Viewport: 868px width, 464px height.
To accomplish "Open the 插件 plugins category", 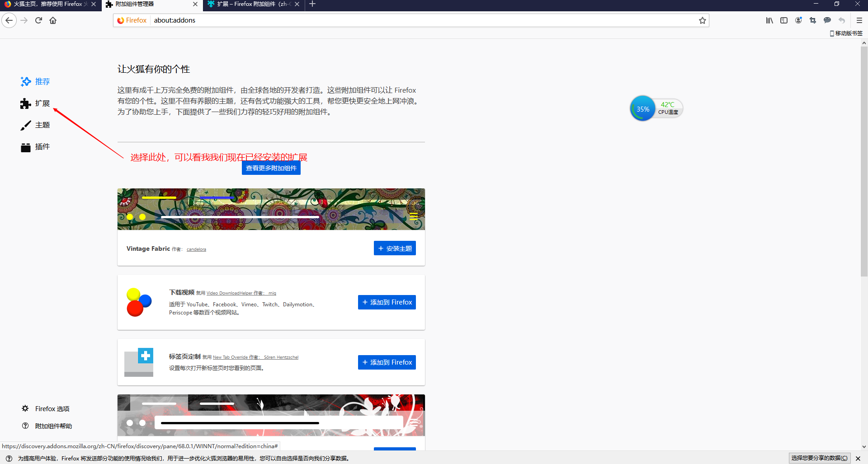I will 35,147.
